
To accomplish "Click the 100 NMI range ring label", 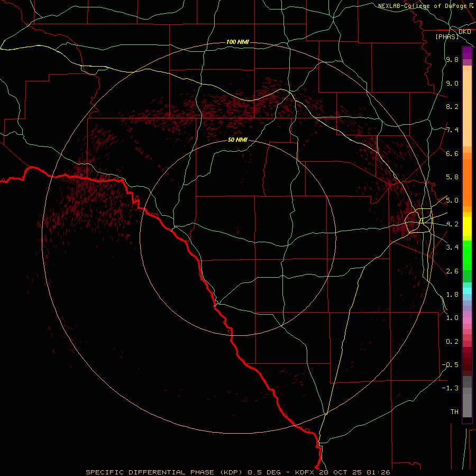I will click(x=237, y=42).
